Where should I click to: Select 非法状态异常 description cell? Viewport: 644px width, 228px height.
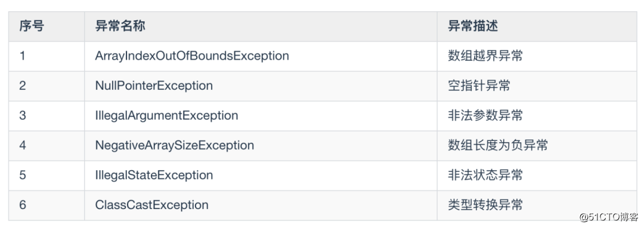[x=485, y=176]
